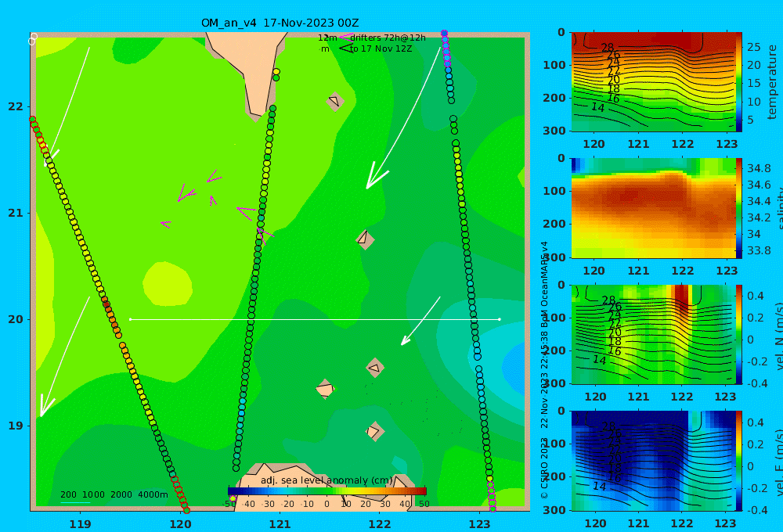Click the depth legend '200 1000 2000 4000m'

coord(114,494)
